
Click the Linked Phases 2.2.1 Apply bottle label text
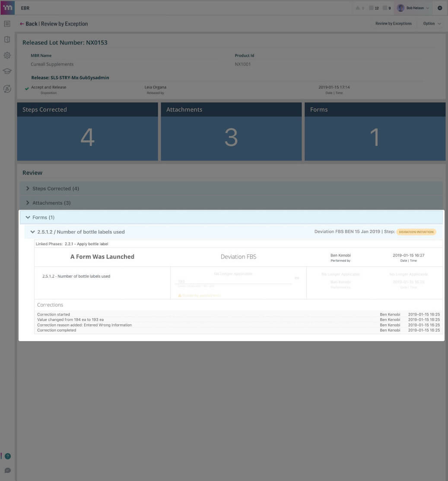pos(72,244)
